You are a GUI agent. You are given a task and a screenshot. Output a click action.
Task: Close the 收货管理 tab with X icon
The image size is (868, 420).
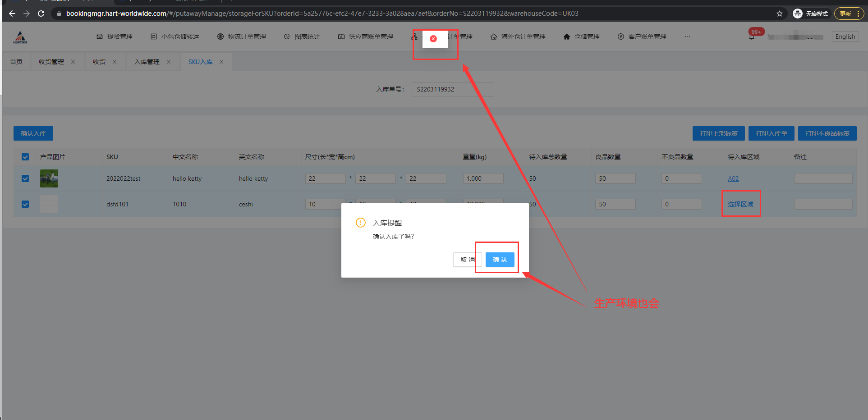tap(73, 62)
